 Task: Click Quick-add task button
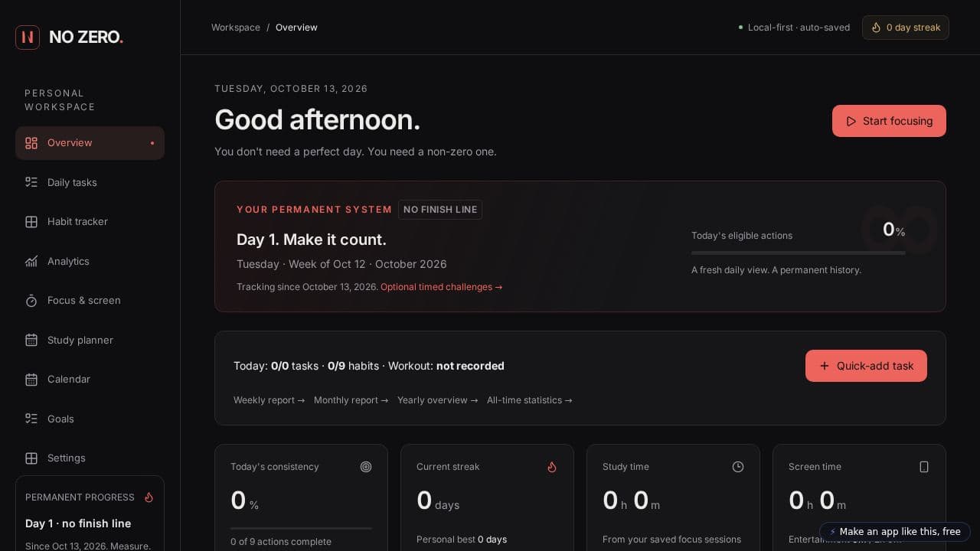click(x=866, y=366)
